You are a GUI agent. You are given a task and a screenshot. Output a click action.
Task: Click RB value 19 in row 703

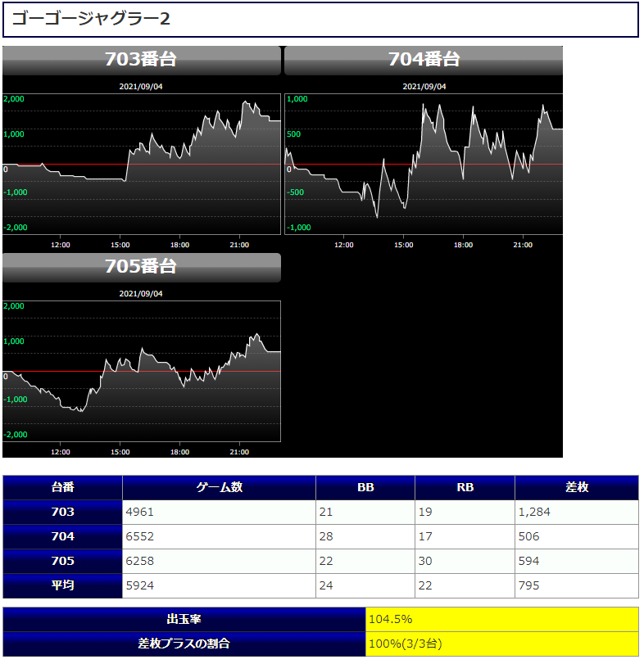[x=465, y=512]
